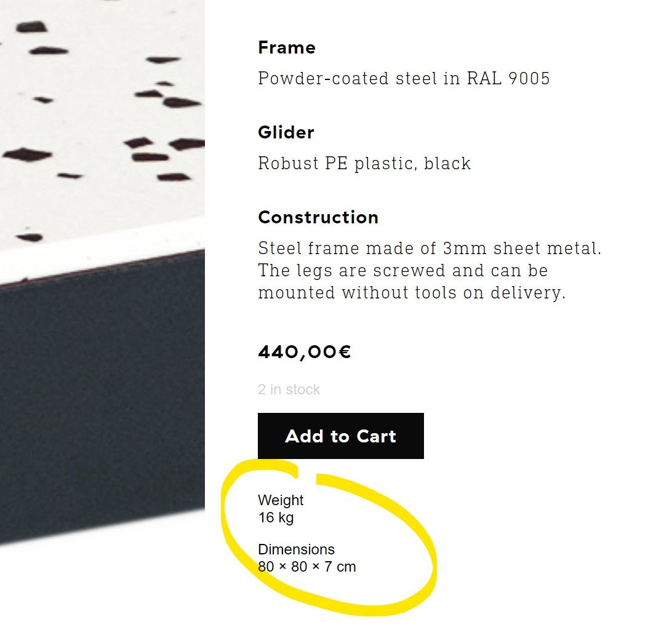Click the Add to Cart button

point(340,436)
